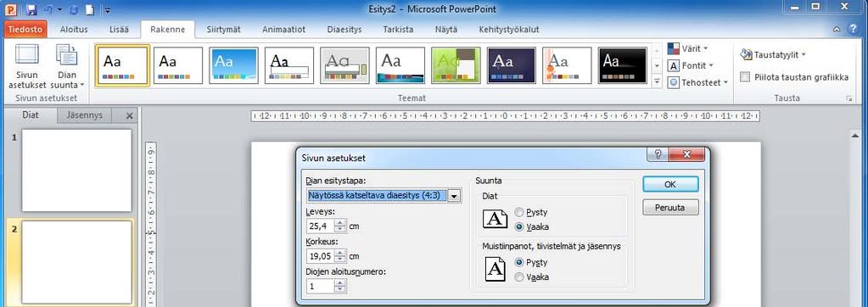The height and width of the screenshot is (307, 868).
Task: Undo last action in quick access toolbar
Action: (x=48, y=9)
